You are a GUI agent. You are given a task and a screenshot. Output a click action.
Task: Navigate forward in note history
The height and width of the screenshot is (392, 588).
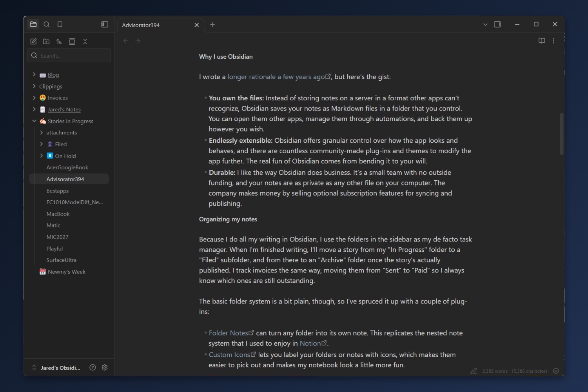138,41
